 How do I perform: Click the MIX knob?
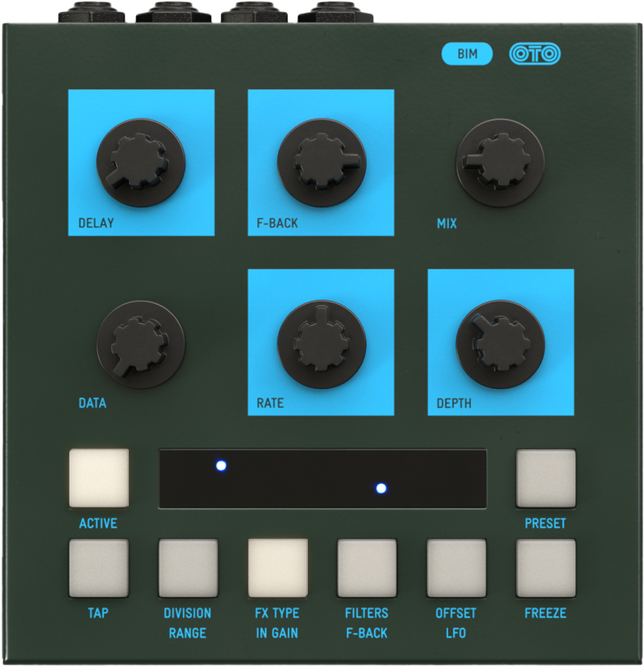501,162
